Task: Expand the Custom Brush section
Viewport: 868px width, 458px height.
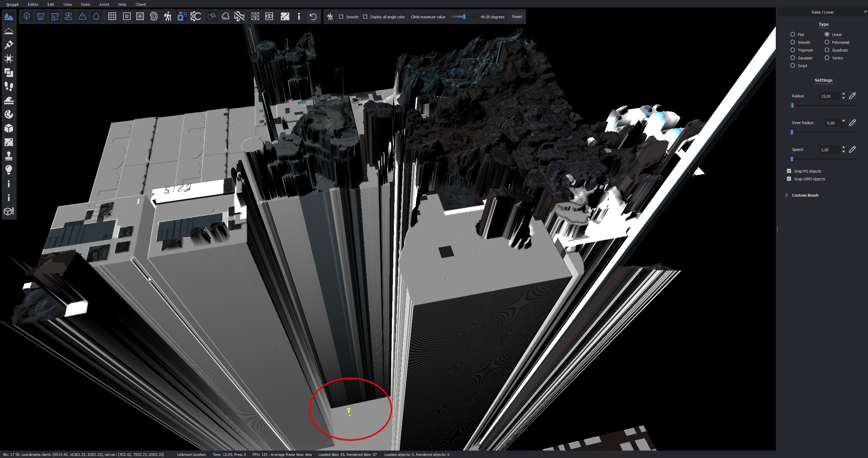Action: (787, 195)
